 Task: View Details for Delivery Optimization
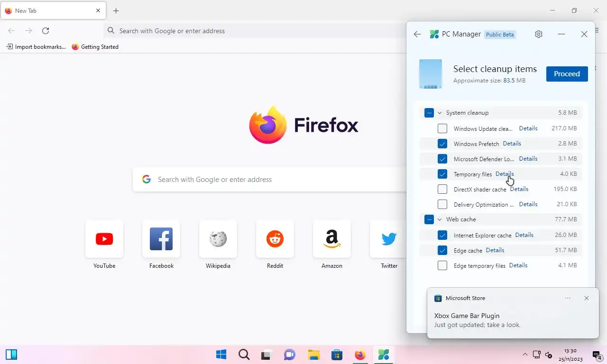point(528,204)
